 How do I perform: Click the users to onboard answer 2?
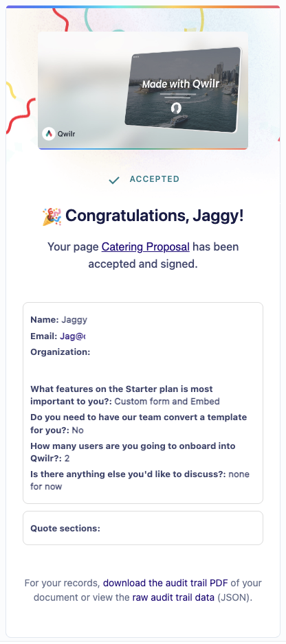(x=67, y=459)
